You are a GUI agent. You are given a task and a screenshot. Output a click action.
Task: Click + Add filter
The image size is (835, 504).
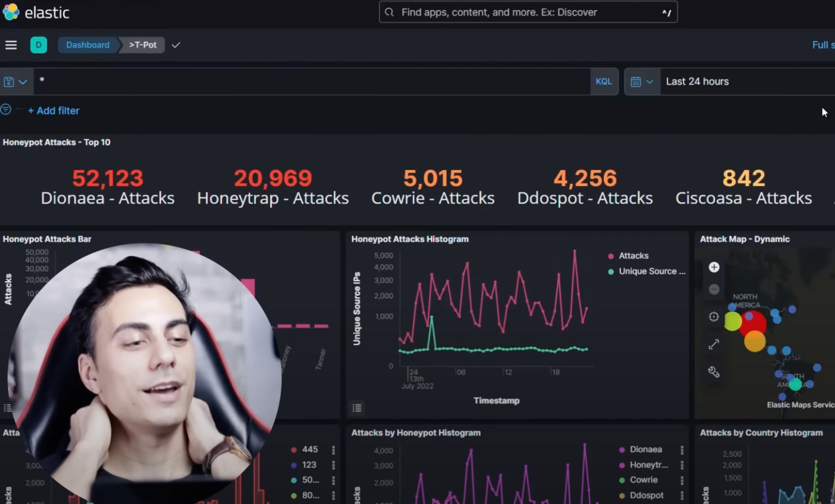click(x=53, y=111)
